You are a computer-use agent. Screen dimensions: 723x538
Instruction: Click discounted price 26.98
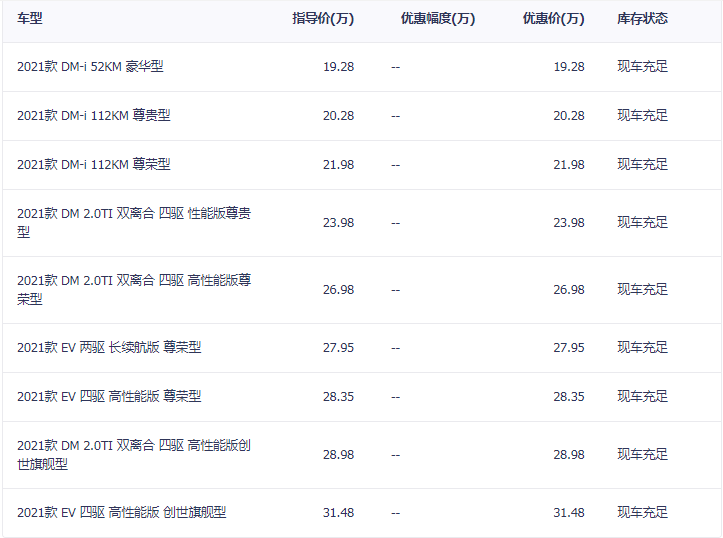pyautogui.click(x=569, y=290)
